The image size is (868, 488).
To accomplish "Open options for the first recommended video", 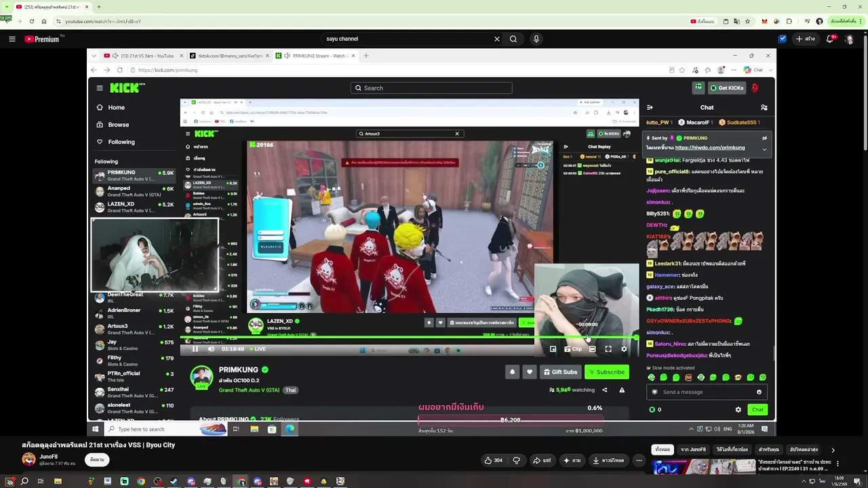I will [837, 464].
